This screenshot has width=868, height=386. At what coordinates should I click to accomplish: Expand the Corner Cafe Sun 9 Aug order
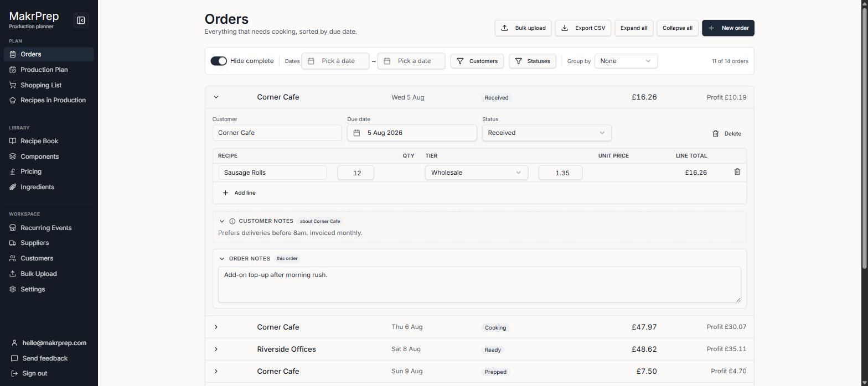coord(216,372)
